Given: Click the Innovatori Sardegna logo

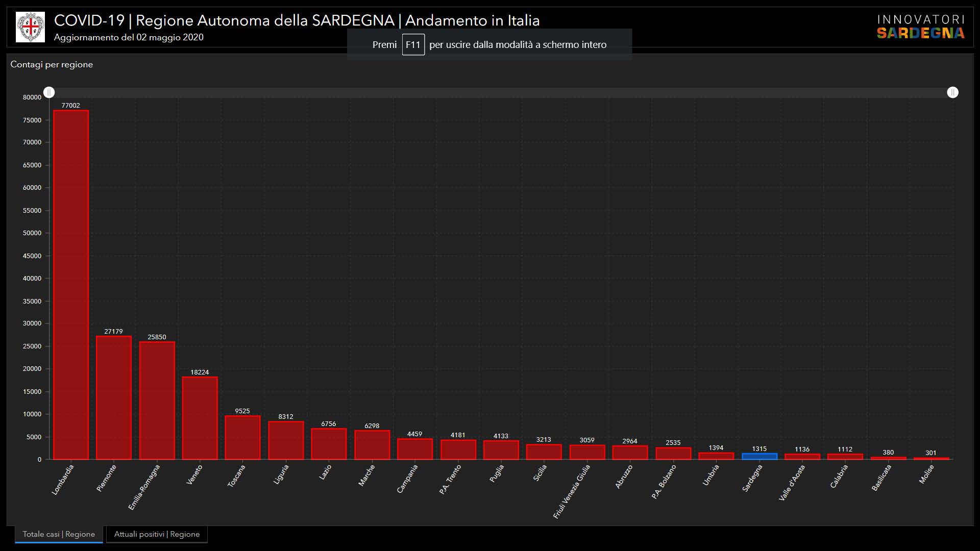Looking at the screenshot, I should 920,27.
